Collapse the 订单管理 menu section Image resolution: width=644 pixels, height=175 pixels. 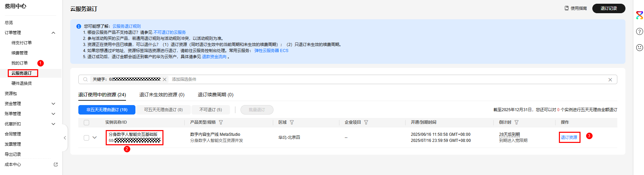pyautogui.click(x=53, y=33)
